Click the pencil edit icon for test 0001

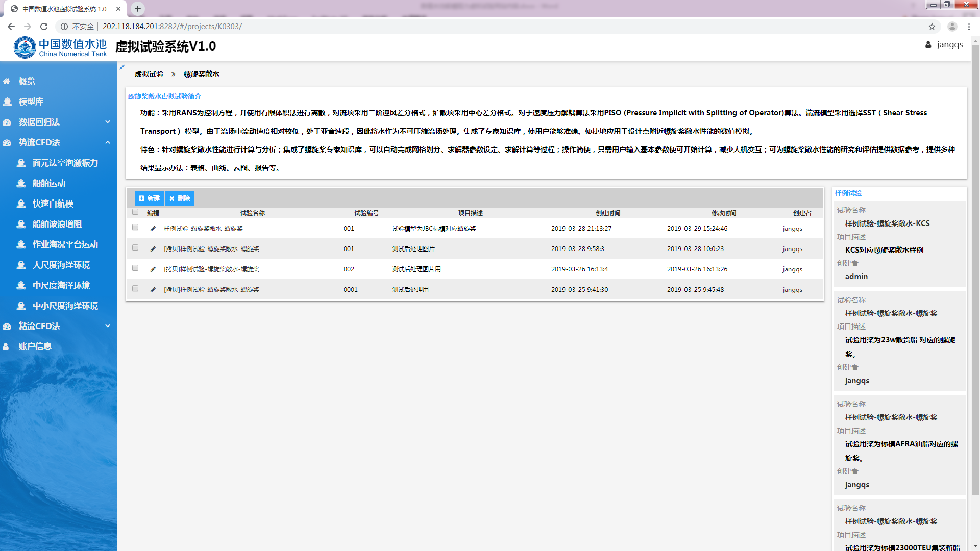153,290
